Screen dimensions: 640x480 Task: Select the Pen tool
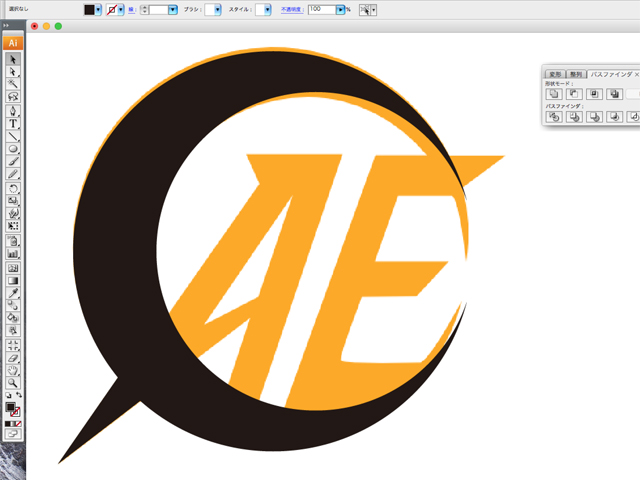pyautogui.click(x=13, y=111)
